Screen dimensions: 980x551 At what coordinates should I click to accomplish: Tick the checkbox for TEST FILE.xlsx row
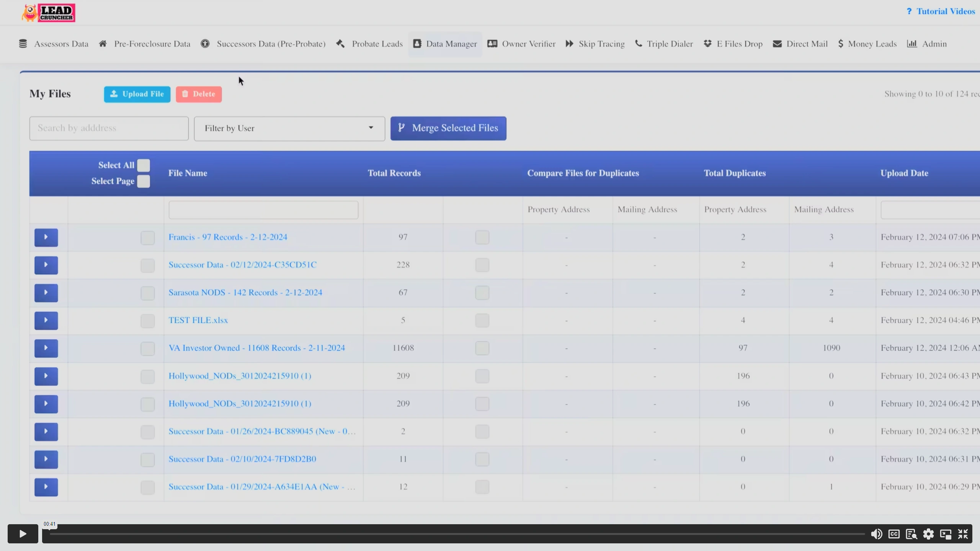[x=147, y=321]
